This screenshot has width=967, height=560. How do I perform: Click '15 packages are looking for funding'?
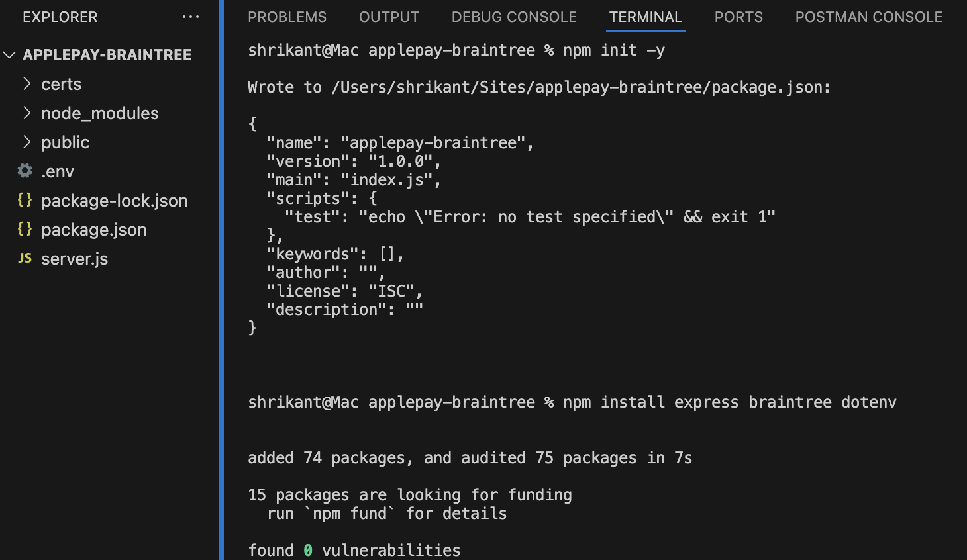click(410, 495)
